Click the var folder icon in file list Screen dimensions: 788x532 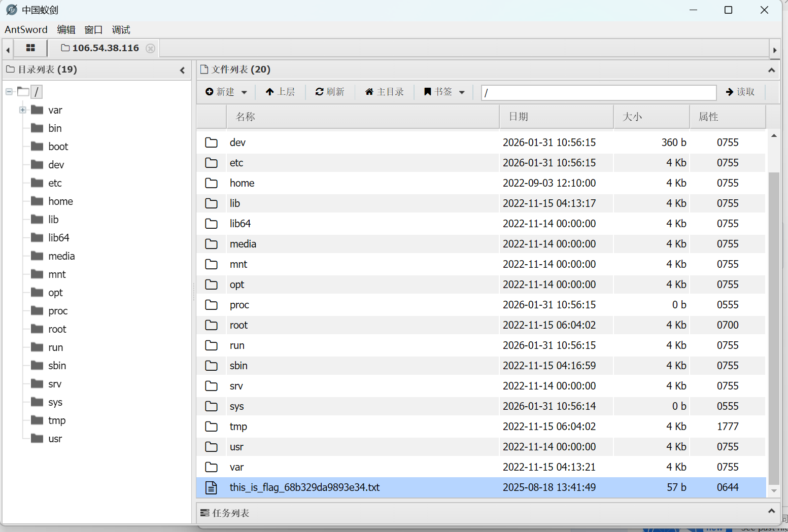pos(211,467)
